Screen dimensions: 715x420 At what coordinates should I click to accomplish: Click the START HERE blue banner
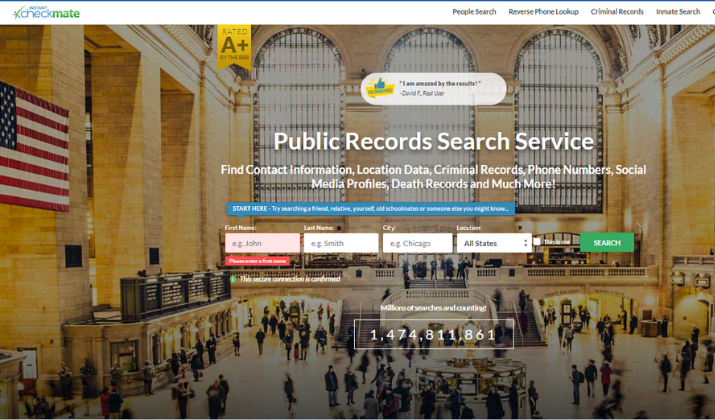tap(370, 208)
